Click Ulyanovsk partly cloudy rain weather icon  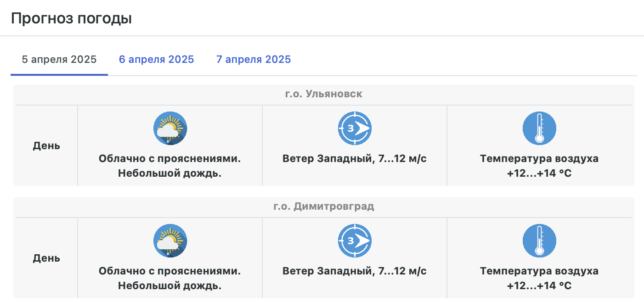click(x=170, y=128)
